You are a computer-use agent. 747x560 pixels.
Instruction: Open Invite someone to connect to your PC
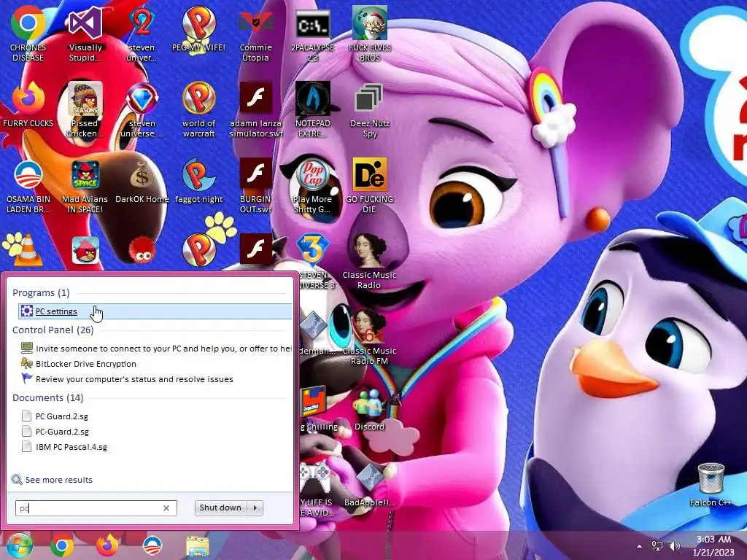click(156, 349)
